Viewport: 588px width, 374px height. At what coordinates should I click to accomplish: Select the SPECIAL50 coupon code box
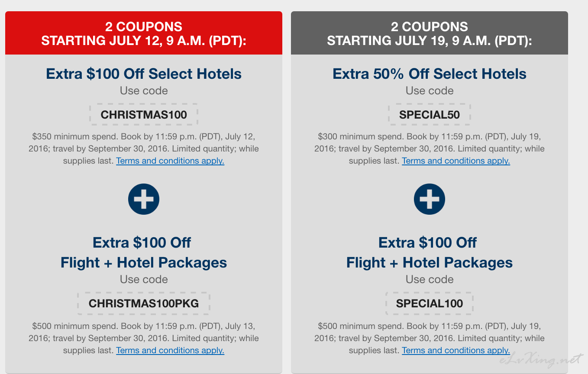430,115
